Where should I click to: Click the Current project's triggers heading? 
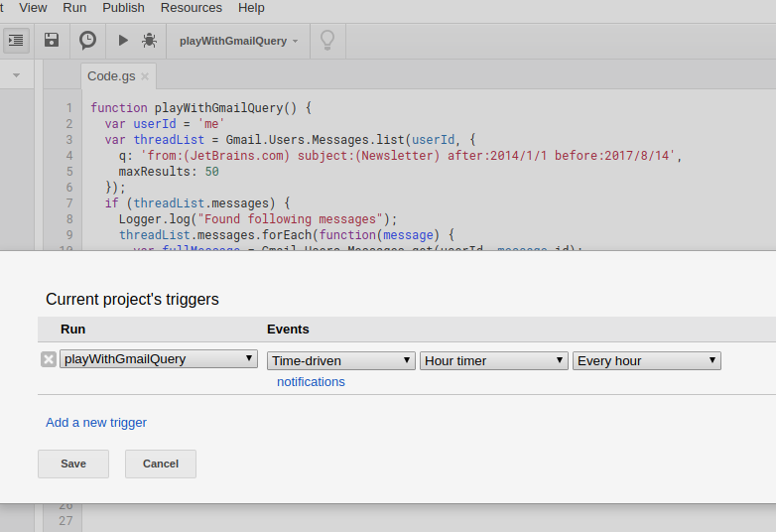132,299
